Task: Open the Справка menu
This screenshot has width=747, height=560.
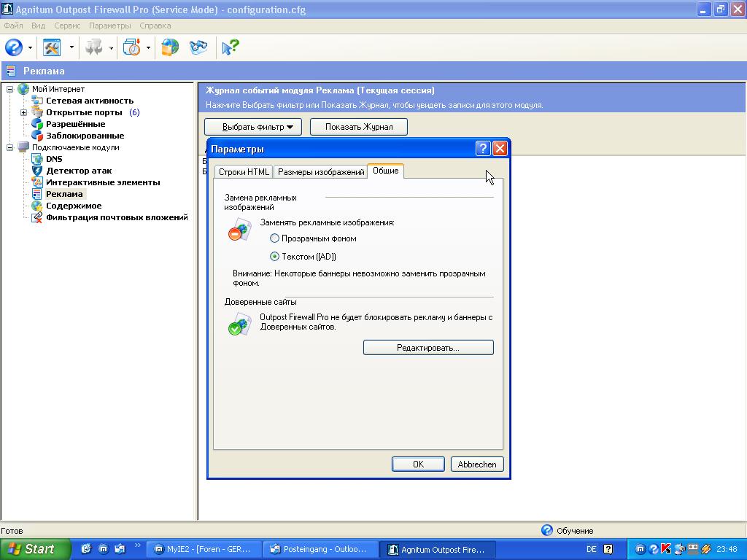Action: click(x=155, y=26)
